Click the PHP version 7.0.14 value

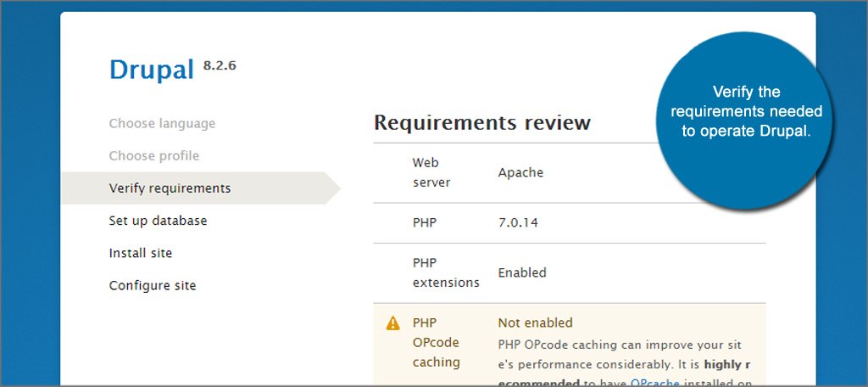(518, 223)
